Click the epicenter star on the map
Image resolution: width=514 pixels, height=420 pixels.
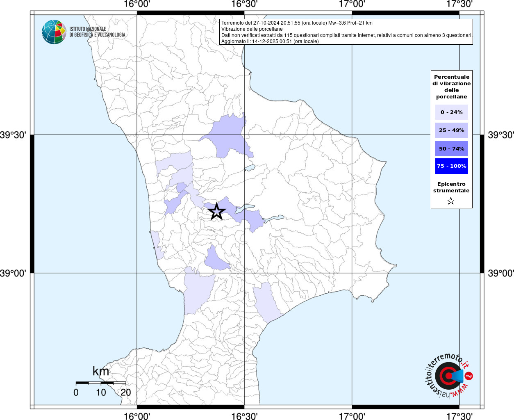(x=217, y=212)
